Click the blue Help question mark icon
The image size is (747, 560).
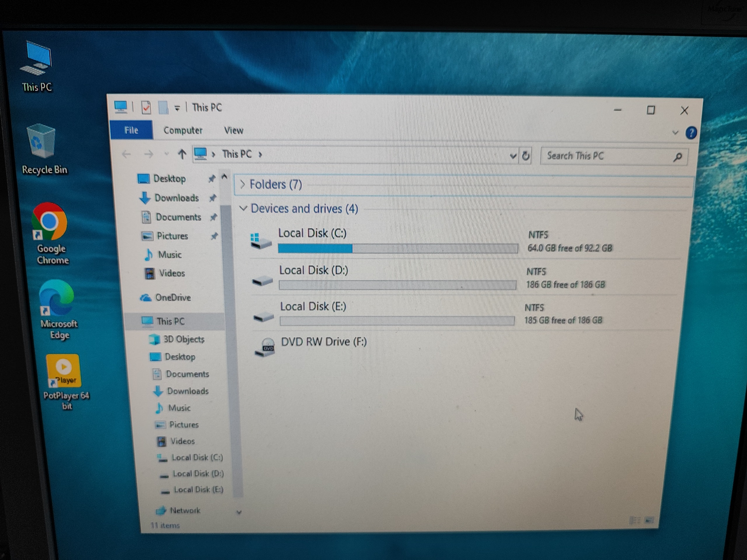(691, 133)
